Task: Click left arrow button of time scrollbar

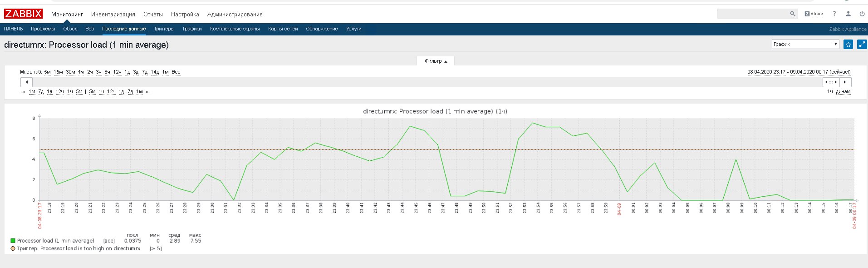Action: [26, 82]
